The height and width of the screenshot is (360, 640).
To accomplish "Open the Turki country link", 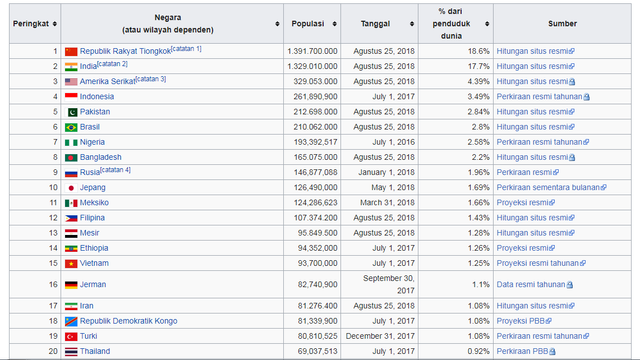I will pos(89,336).
